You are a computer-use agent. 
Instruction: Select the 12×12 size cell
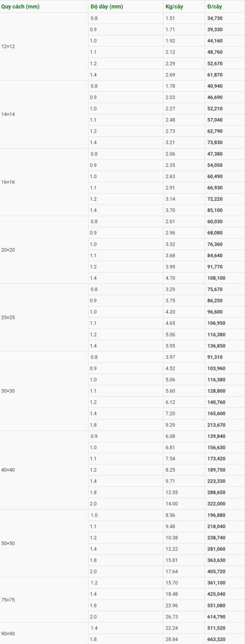44,47
